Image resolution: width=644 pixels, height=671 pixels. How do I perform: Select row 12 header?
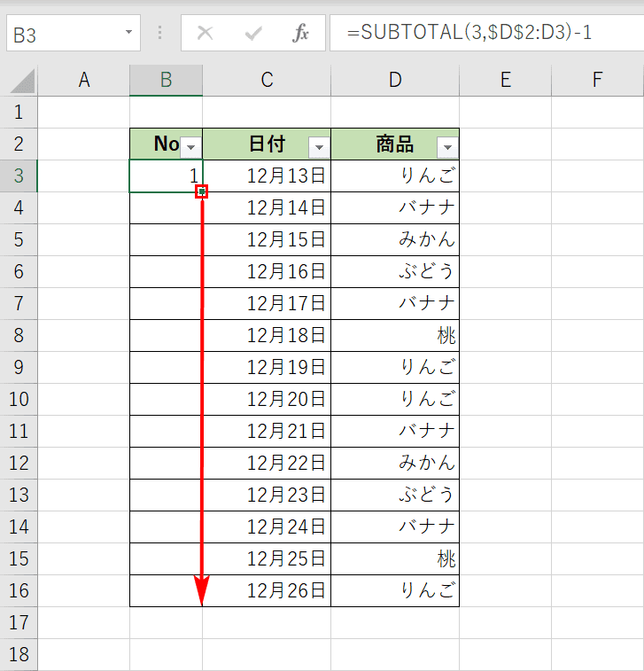(x=19, y=463)
